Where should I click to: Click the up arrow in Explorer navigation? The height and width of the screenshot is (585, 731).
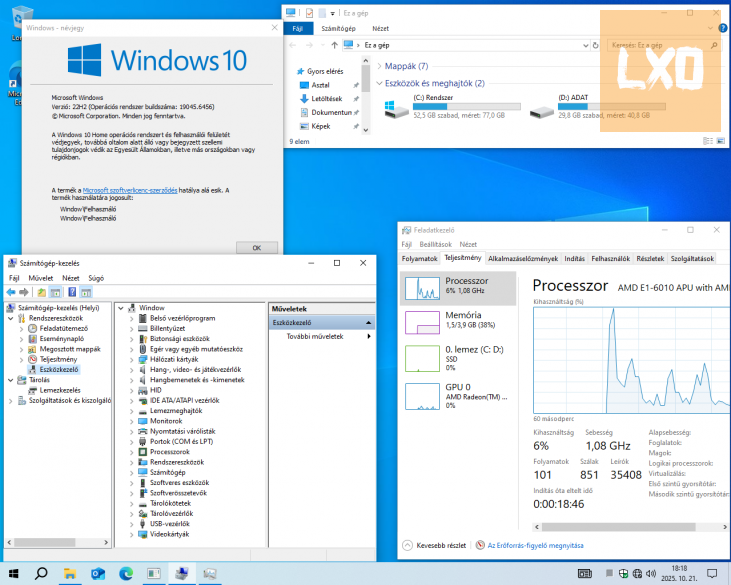coord(334,45)
